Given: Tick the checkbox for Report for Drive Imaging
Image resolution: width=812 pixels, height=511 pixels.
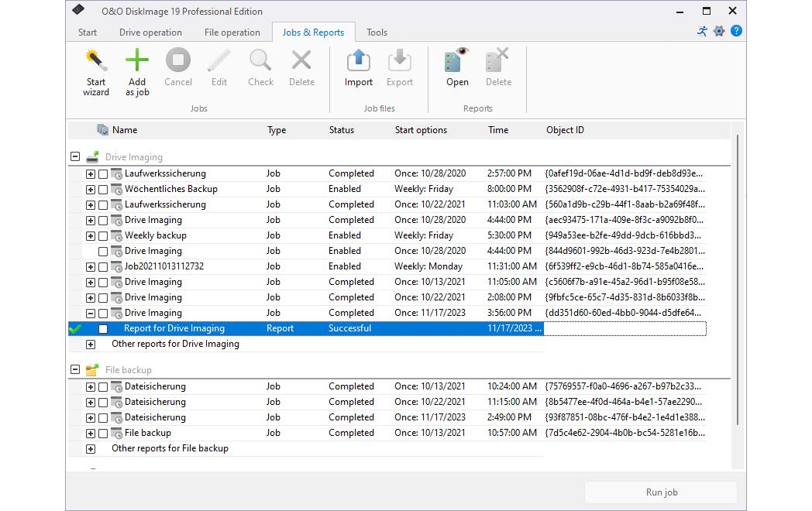Looking at the screenshot, I should 103,329.
